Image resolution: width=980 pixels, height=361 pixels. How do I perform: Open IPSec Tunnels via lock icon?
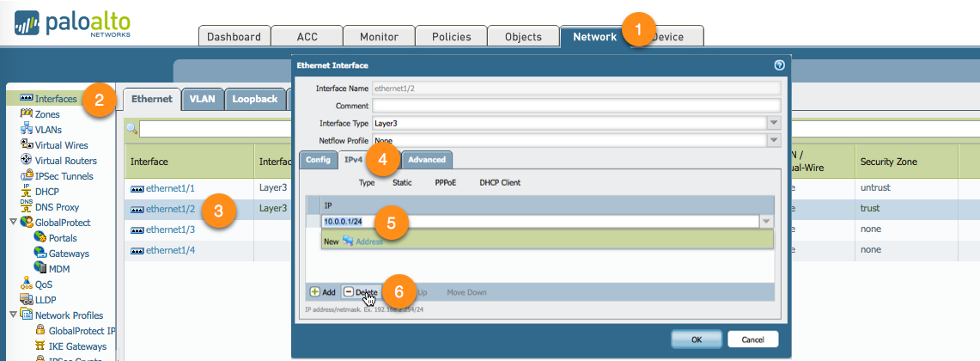(x=27, y=176)
